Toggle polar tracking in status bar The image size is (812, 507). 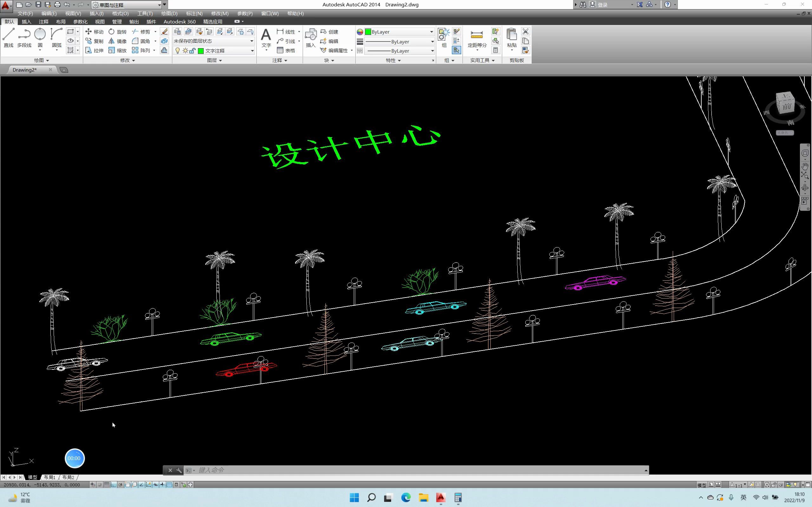pyautogui.click(x=121, y=485)
